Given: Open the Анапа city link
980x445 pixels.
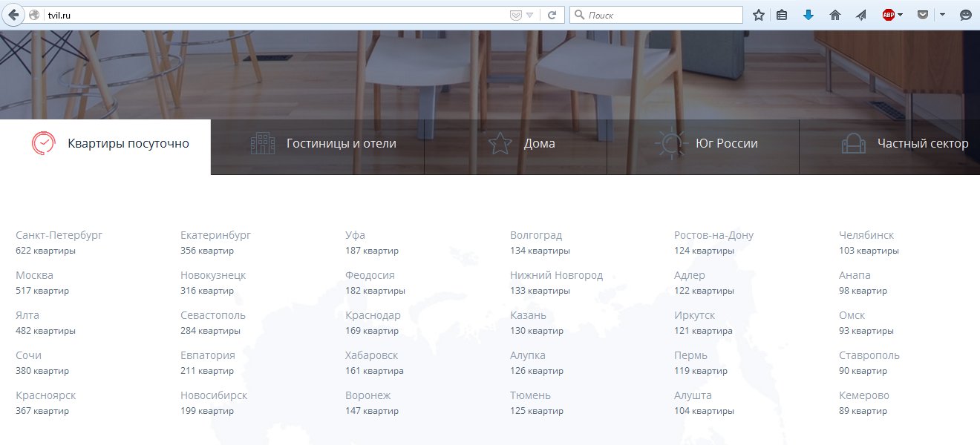Looking at the screenshot, I should (x=855, y=275).
